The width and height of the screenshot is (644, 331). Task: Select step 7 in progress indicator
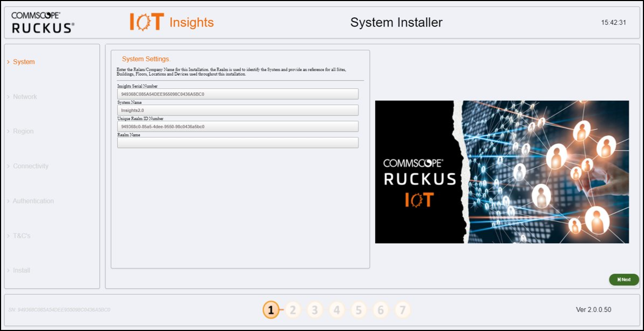[402, 310]
